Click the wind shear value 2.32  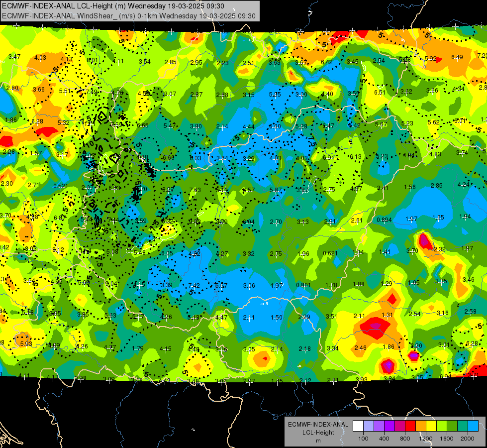439,249
